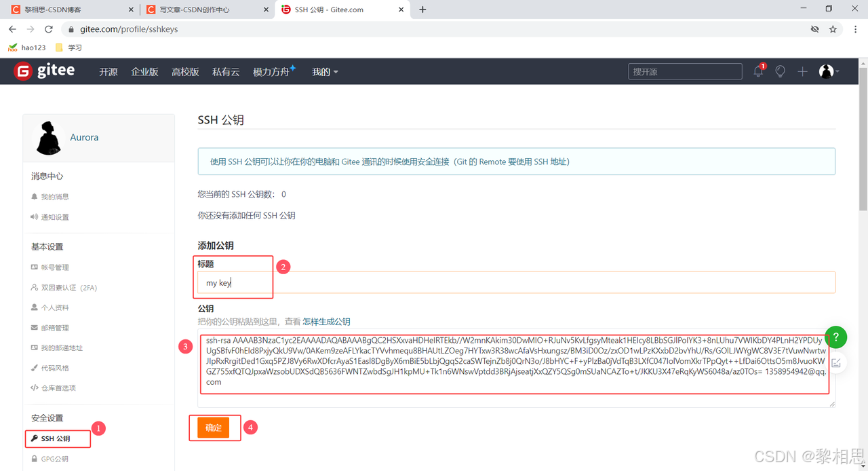Bookmark this page with the star icon

(x=833, y=29)
